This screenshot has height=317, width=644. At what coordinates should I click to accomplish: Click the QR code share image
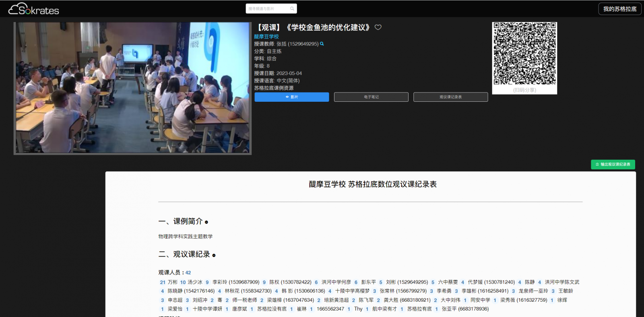coord(524,54)
